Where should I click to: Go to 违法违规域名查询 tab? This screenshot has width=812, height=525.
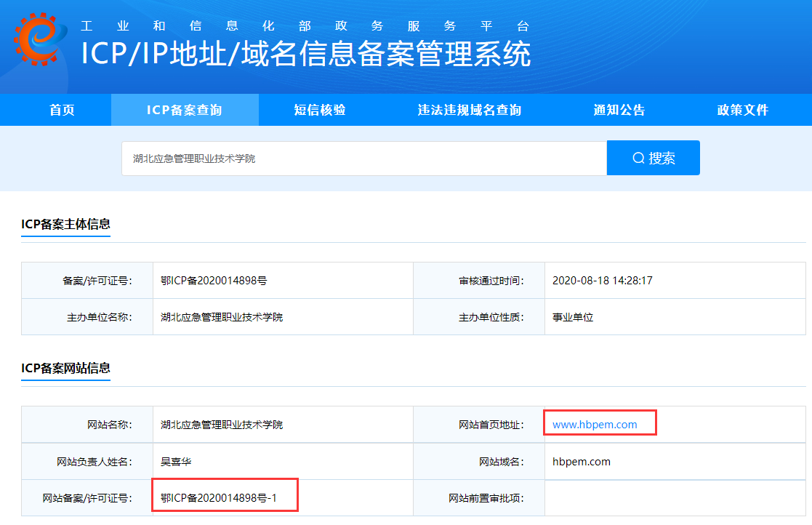469,110
